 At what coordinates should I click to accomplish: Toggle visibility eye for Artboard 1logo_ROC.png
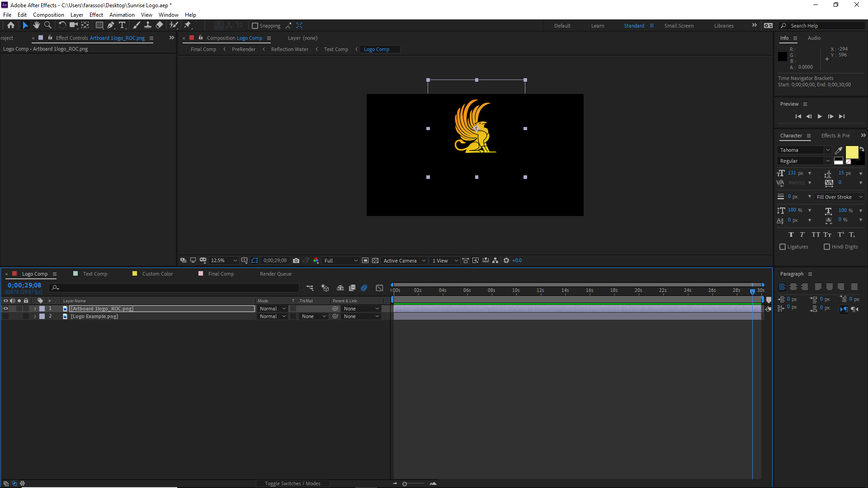(x=5, y=309)
